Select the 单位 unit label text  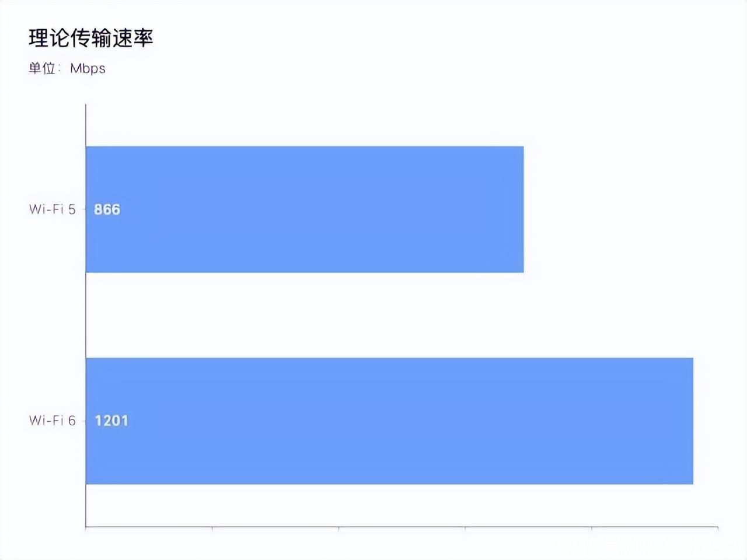click(42, 68)
